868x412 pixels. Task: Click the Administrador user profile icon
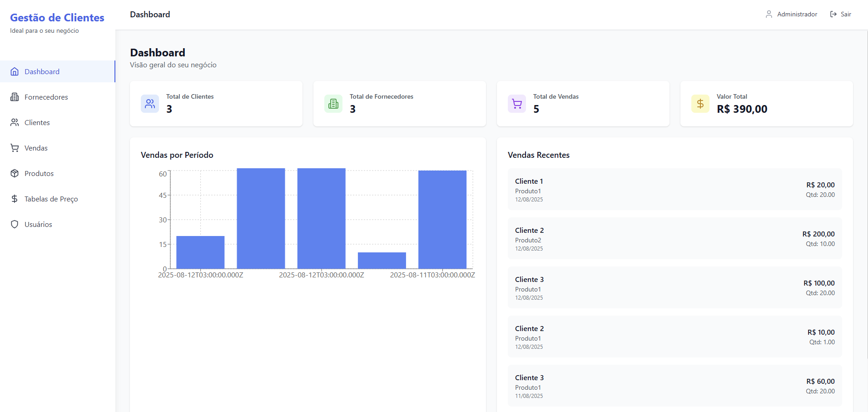point(769,14)
